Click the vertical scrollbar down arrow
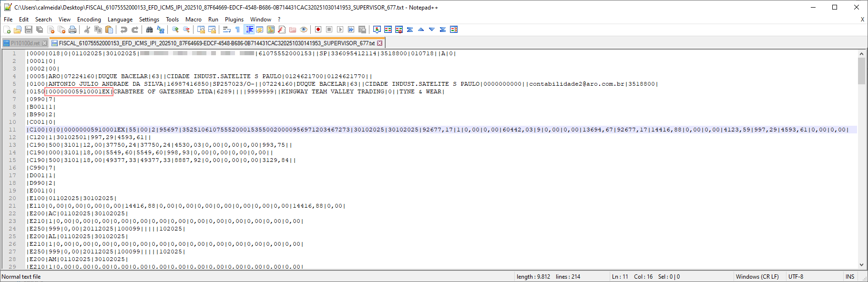 (x=861, y=265)
